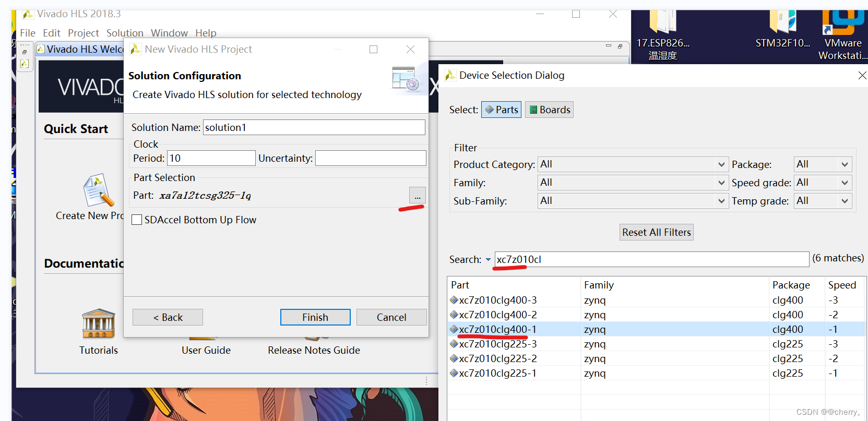Image resolution: width=868 pixels, height=421 pixels.
Task: Click chip icon beside xc7z010clg400-2
Action: coord(454,315)
